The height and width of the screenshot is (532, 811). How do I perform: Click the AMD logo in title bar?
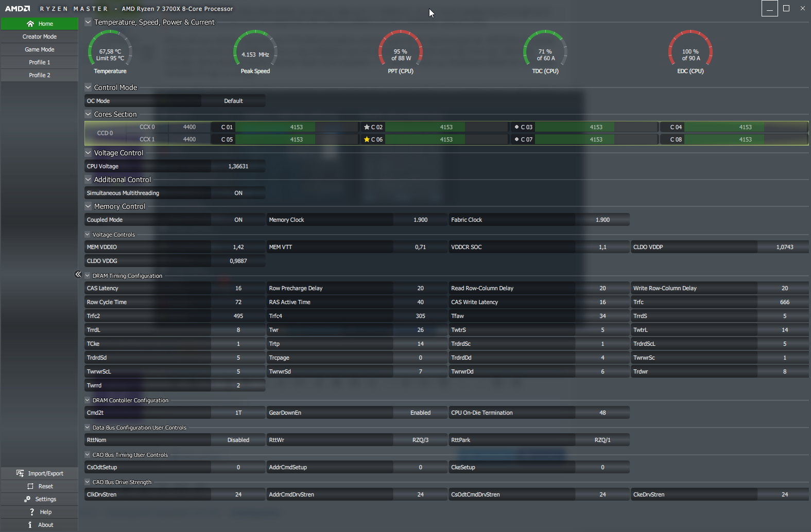pos(18,9)
